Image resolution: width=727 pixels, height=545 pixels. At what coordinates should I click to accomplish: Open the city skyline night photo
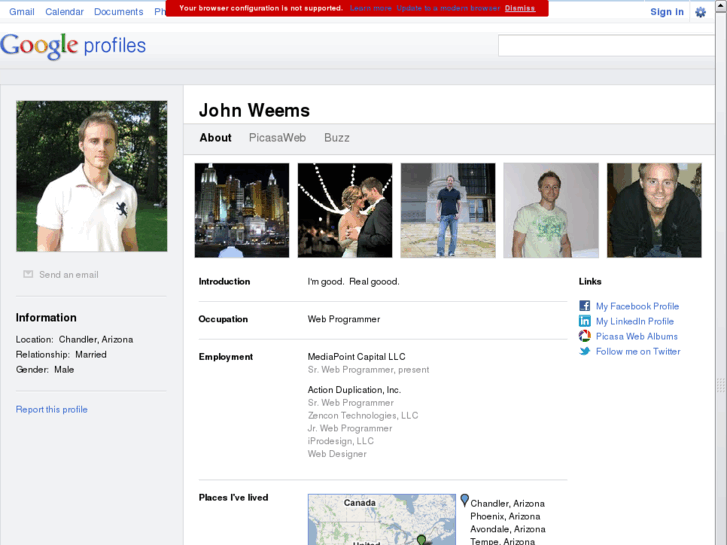(242, 210)
